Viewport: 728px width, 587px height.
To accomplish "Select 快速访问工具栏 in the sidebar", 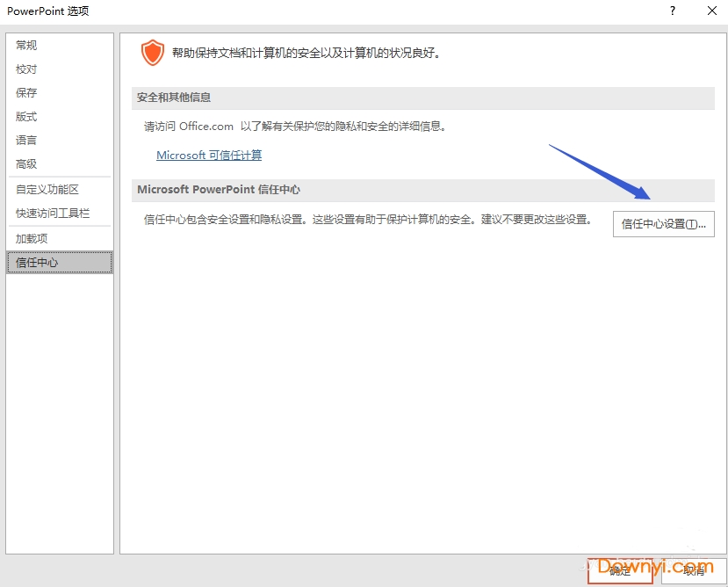I will [53, 214].
